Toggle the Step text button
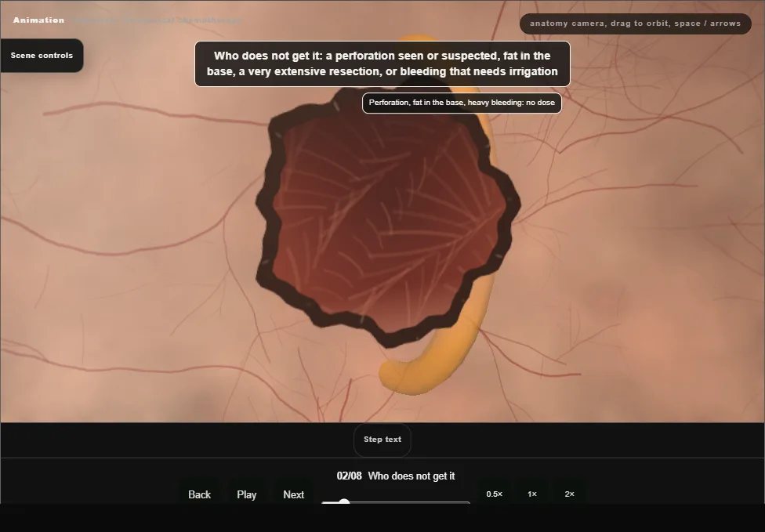Screen dimensions: 765x532 (x=382, y=440)
